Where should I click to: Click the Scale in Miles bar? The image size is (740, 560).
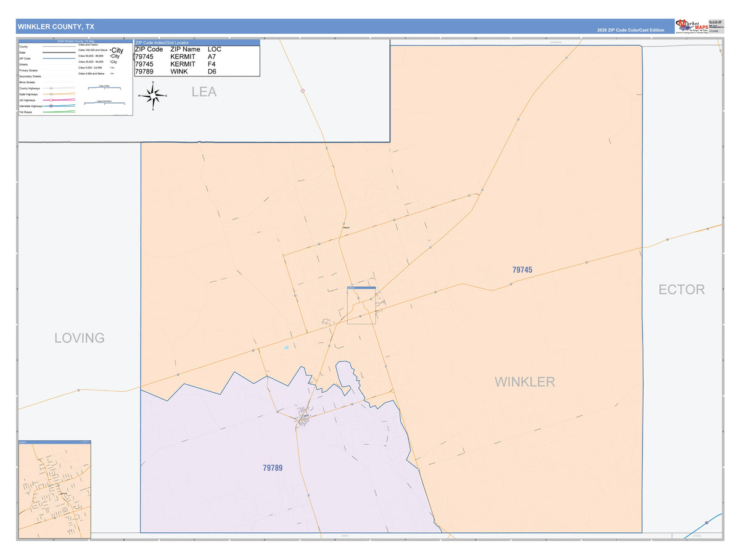click(104, 88)
